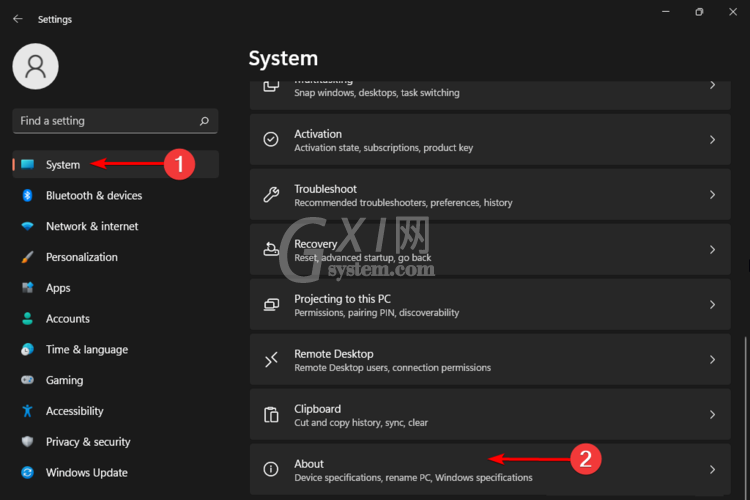Click 'Snap windows, desktops, task switching' text
The image size is (750, 500).
376,93
